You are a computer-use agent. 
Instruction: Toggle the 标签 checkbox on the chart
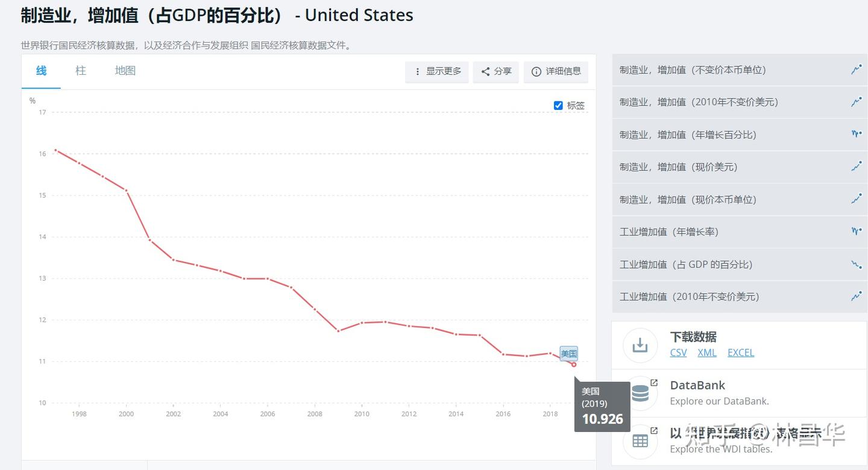pyautogui.click(x=558, y=105)
